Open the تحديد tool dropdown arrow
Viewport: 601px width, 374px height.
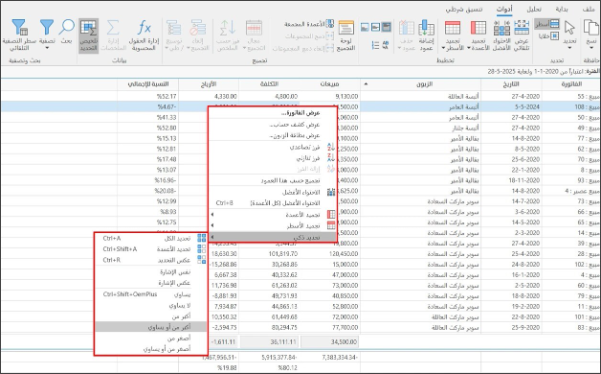click(x=570, y=48)
